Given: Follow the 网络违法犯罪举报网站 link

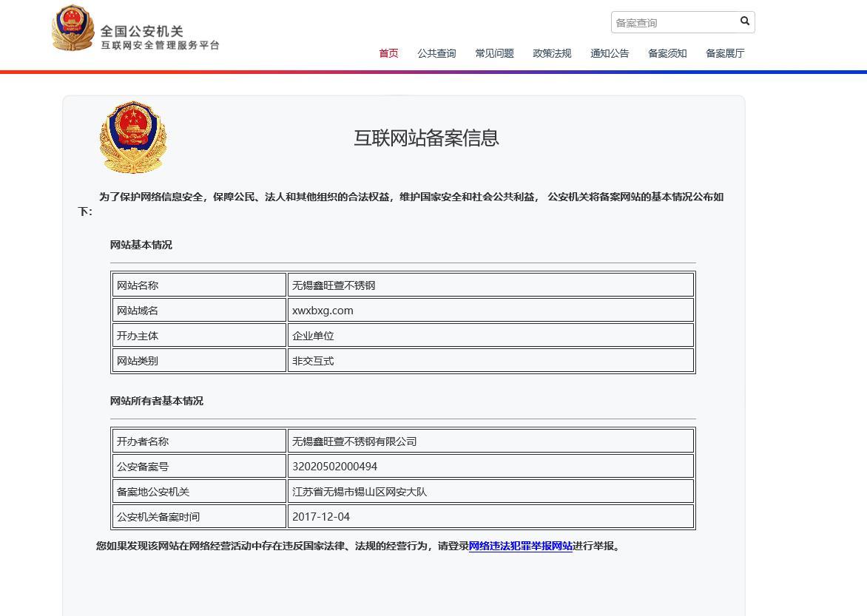Looking at the screenshot, I should point(520,546).
